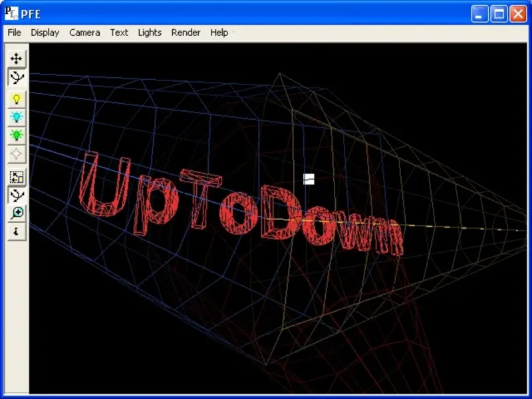Minimize the PFE window
Image resolution: width=532 pixels, height=399 pixels.
click(x=479, y=14)
